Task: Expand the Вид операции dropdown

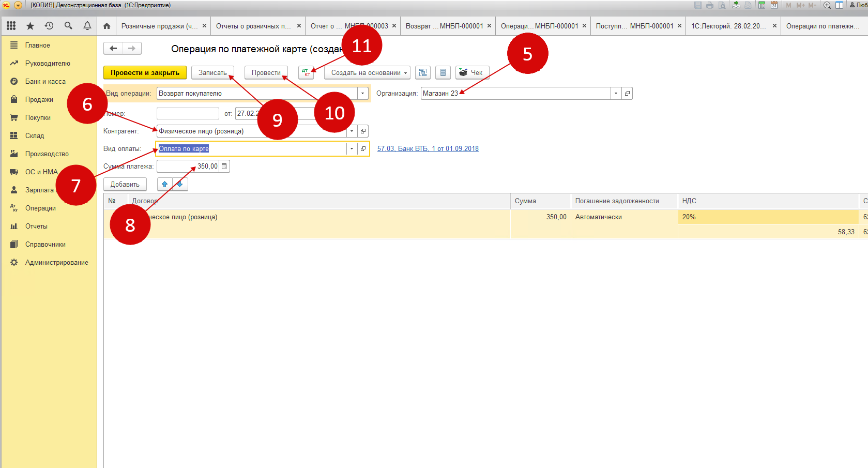Action: coord(363,94)
